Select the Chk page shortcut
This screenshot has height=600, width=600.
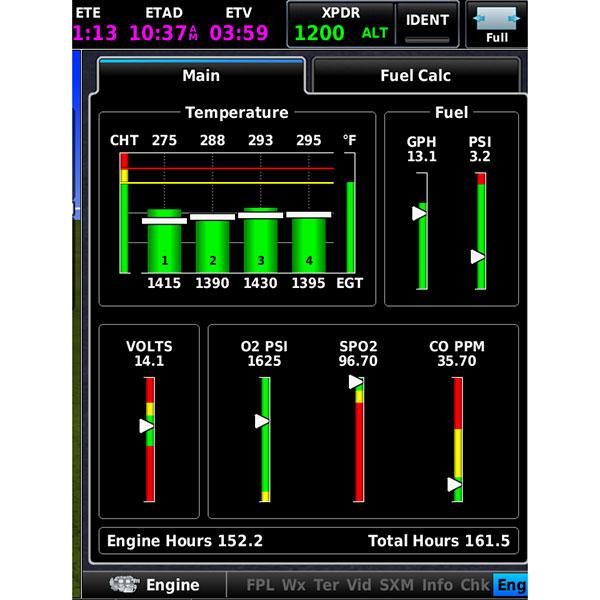pyautogui.click(x=475, y=585)
